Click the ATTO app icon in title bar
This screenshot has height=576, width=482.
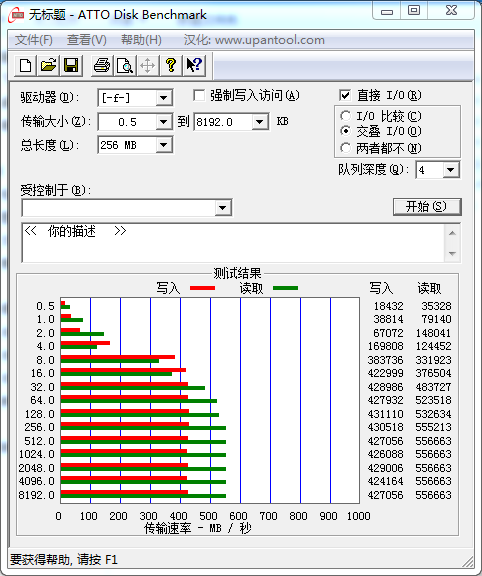pos(17,15)
